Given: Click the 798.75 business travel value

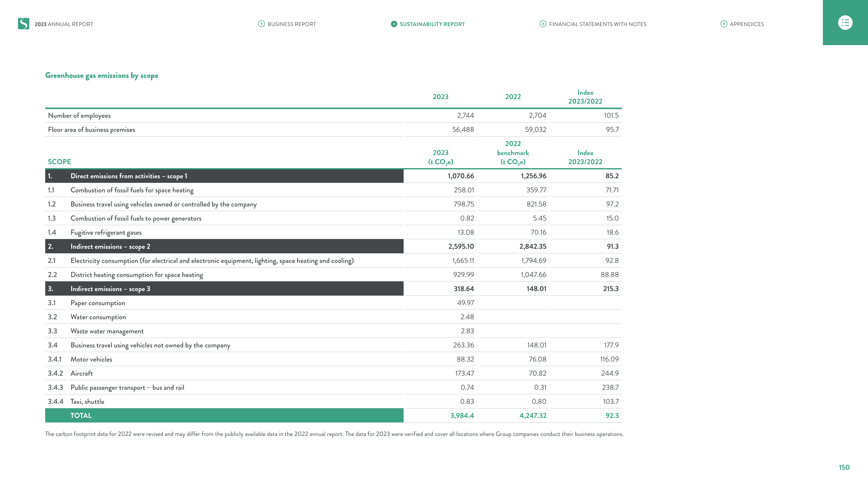Looking at the screenshot, I should [x=464, y=205].
